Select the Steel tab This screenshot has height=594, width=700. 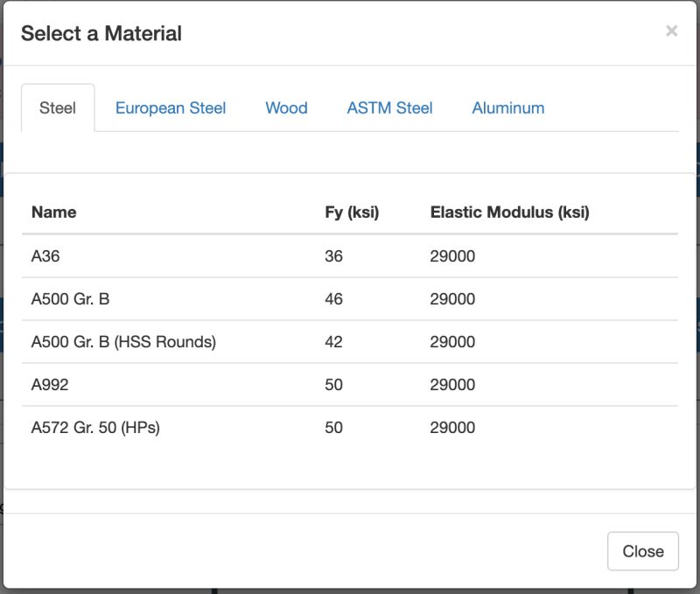tap(56, 107)
